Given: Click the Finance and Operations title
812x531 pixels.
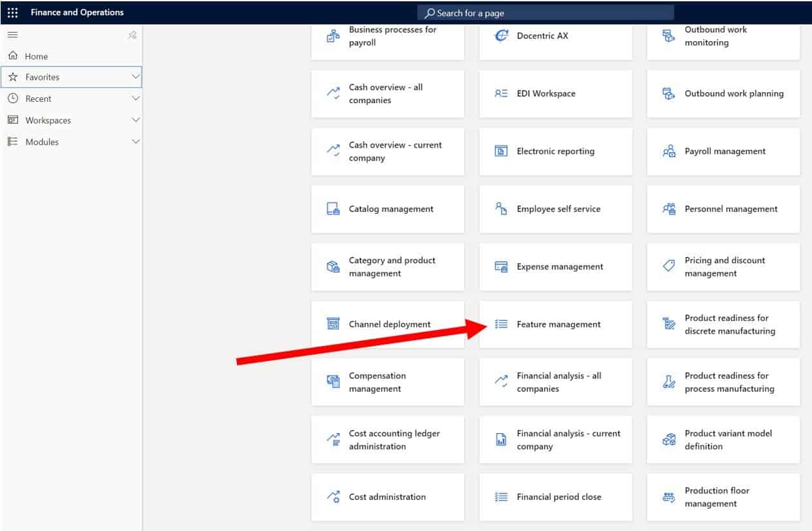Looking at the screenshot, I should (77, 12).
